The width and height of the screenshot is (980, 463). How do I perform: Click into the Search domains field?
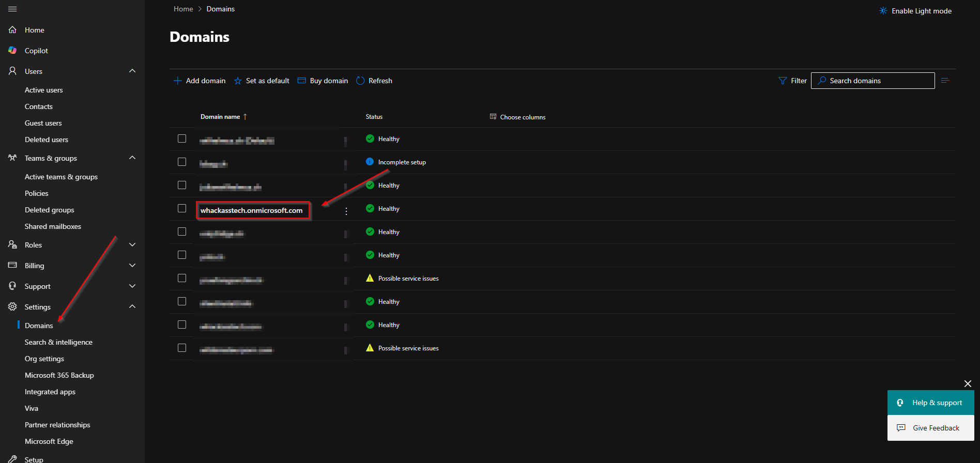pos(873,81)
